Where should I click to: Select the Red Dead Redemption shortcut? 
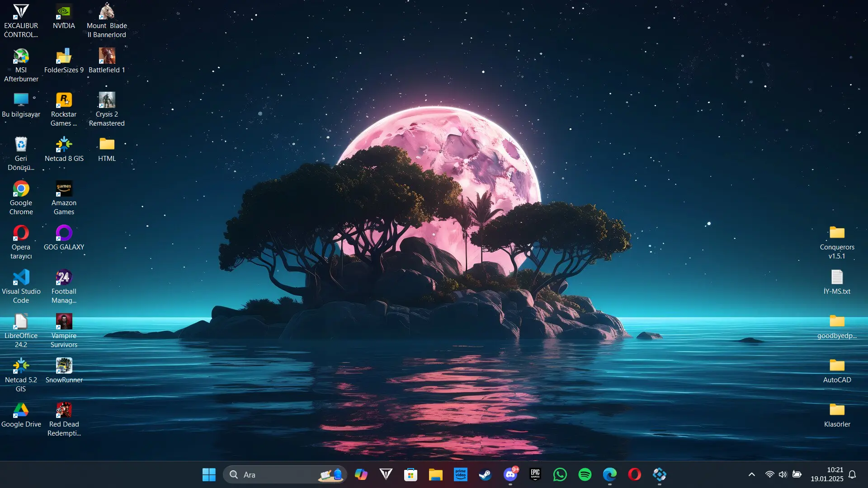click(64, 419)
